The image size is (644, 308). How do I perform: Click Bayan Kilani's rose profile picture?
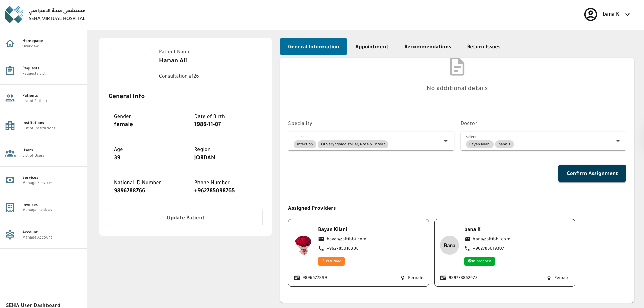click(303, 245)
